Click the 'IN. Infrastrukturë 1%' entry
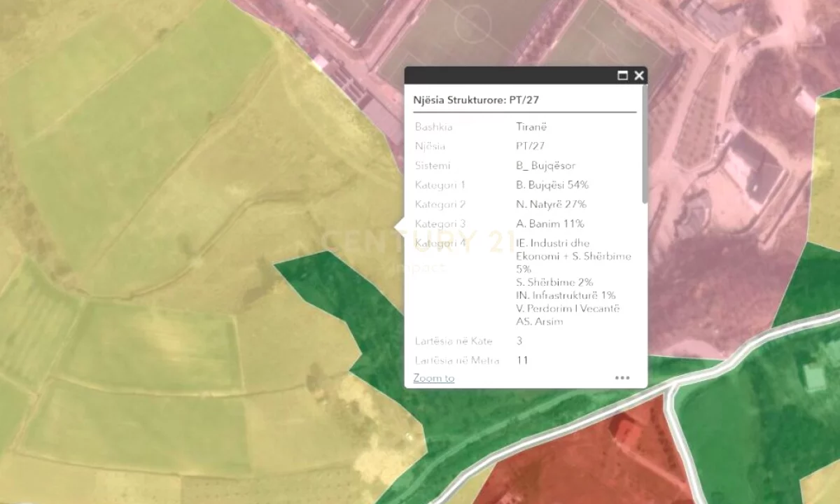840x504 pixels. pos(566,295)
